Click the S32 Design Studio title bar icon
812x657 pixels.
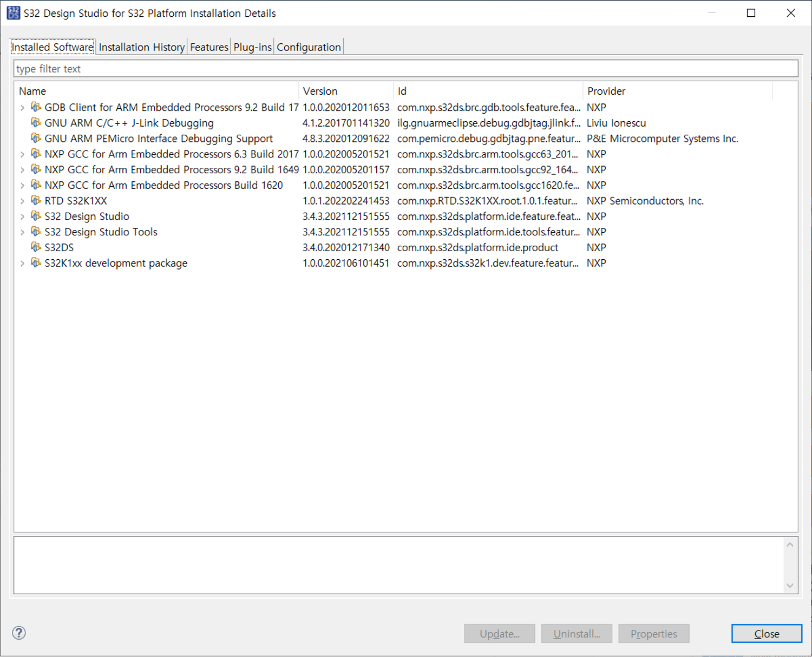click(14, 13)
